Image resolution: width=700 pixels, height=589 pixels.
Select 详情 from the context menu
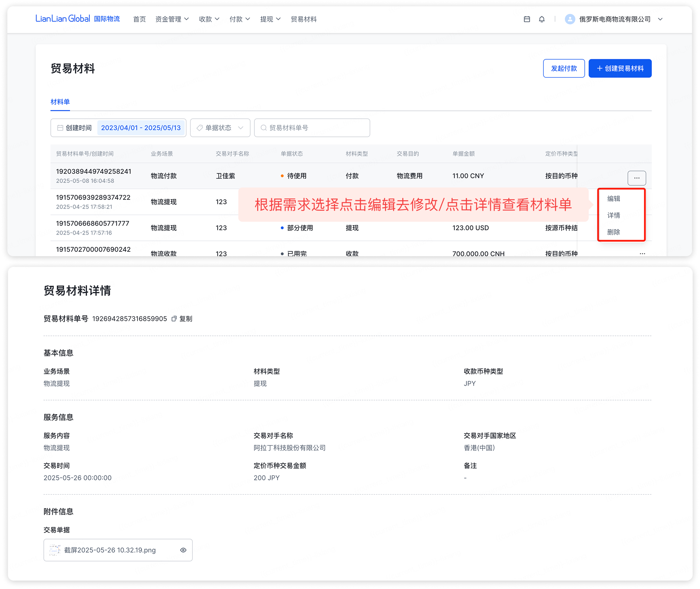click(613, 215)
